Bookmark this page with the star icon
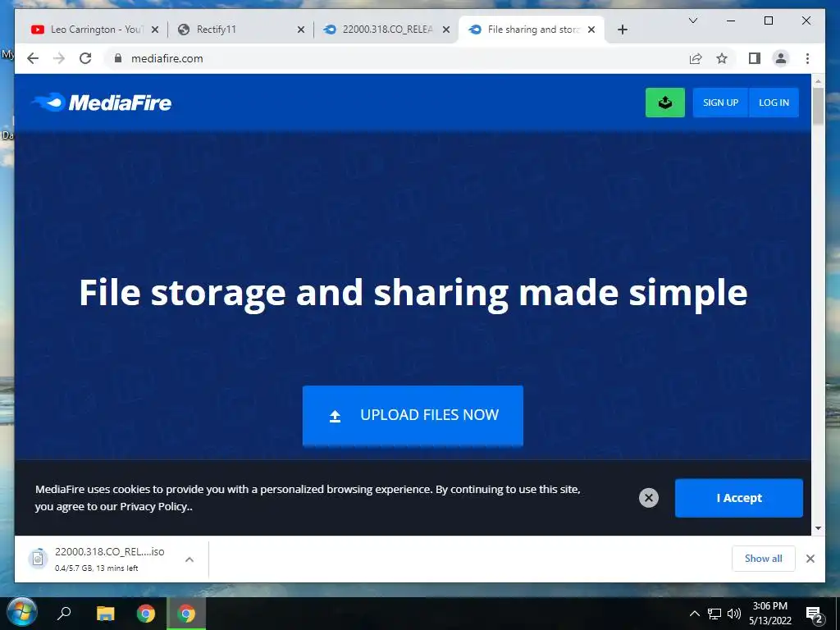The width and height of the screenshot is (840, 630). tap(722, 58)
